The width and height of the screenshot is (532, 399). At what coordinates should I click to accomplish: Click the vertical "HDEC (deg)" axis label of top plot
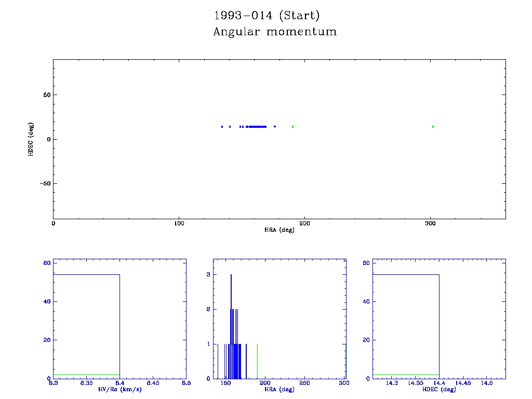pos(31,139)
